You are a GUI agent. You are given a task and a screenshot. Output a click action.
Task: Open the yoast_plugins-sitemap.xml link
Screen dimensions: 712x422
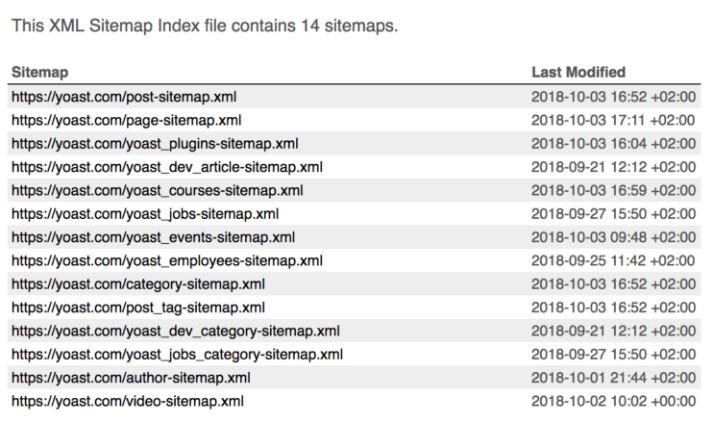coord(155,144)
